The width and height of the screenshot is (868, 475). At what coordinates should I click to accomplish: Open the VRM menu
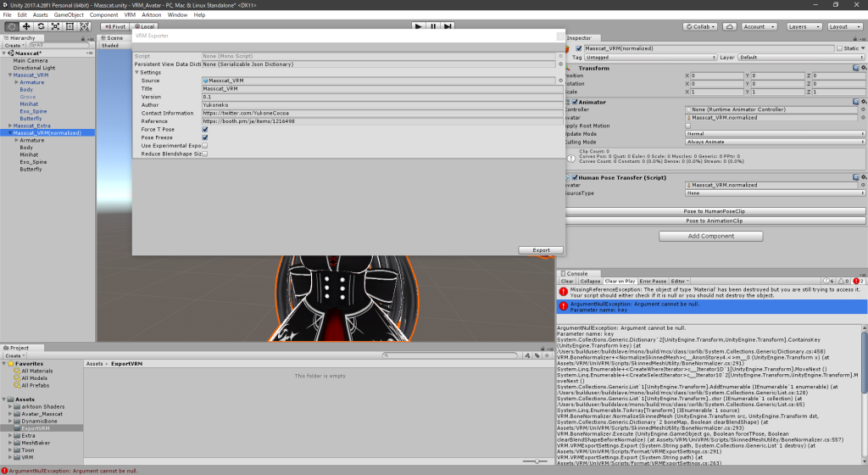click(130, 15)
